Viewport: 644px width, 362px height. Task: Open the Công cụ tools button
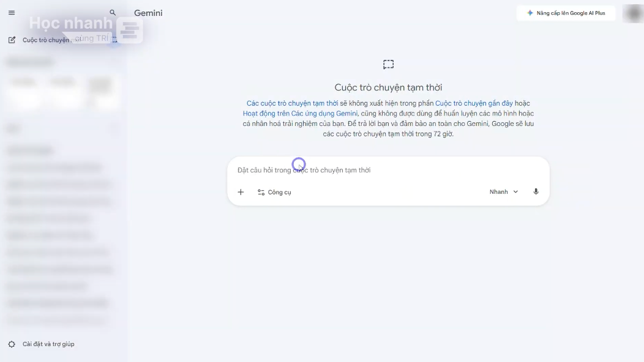(274, 192)
